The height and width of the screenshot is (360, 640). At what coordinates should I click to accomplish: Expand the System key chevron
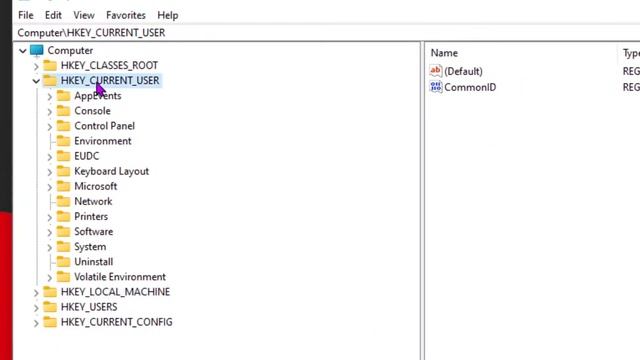pos(50,248)
